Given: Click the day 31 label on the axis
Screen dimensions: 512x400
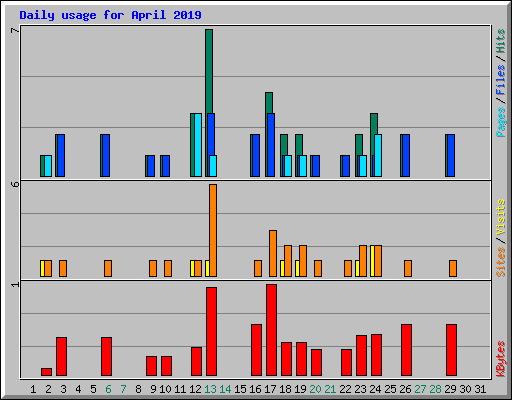Looking at the screenshot, I should (x=480, y=389).
